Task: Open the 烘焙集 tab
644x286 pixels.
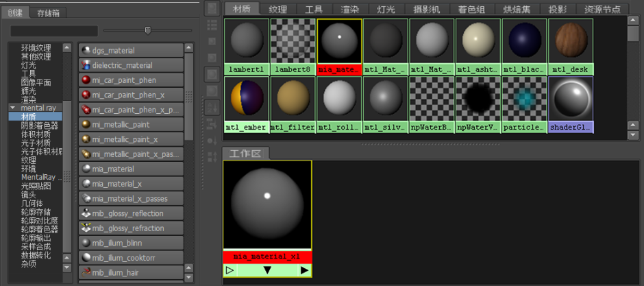Action: tap(517, 9)
